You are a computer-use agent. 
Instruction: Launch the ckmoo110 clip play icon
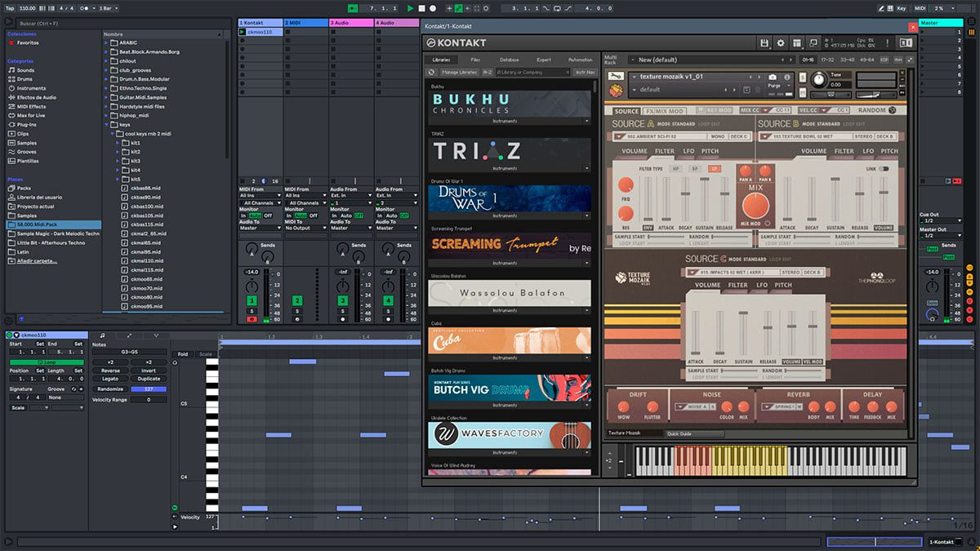click(243, 32)
